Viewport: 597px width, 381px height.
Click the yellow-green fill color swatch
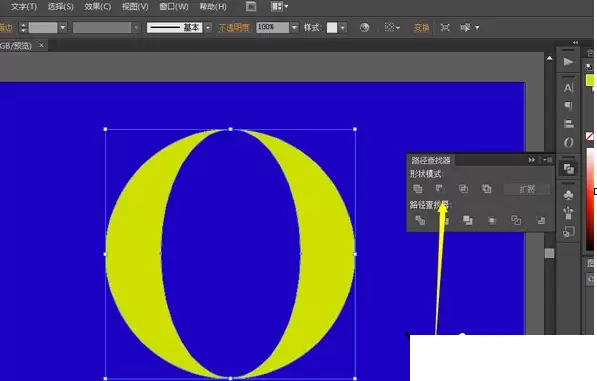click(590, 80)
